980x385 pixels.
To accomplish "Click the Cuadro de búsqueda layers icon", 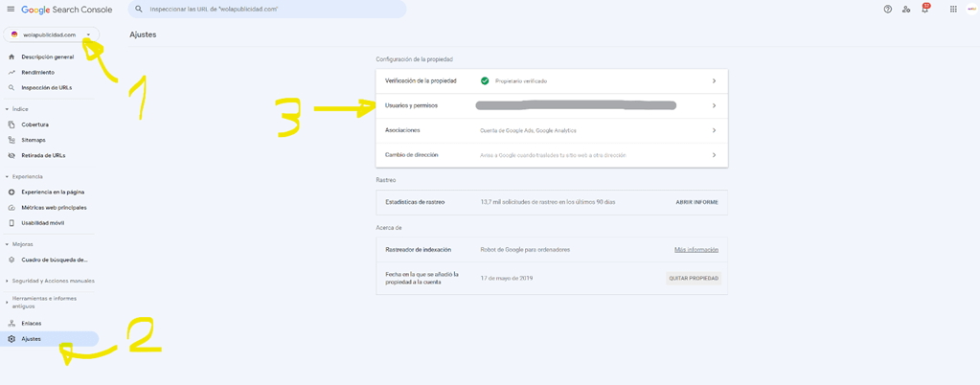I will (11, 260).
